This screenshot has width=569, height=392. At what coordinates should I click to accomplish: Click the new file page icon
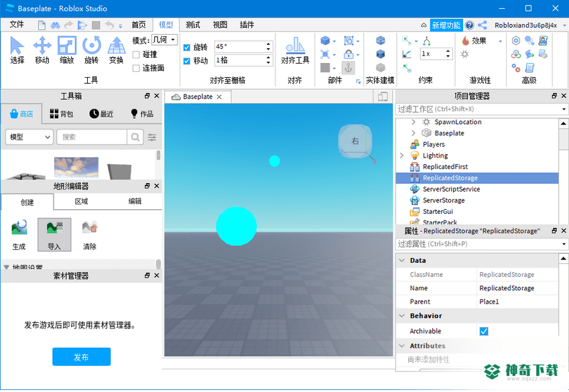coord(42,25)
